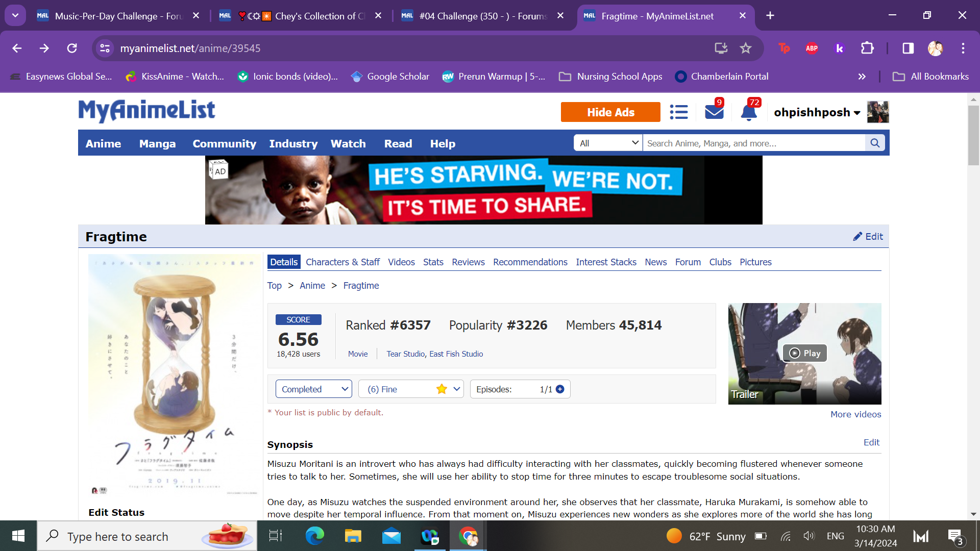
Task: Click the search magnifier button
Action: (x=875, y=143)
